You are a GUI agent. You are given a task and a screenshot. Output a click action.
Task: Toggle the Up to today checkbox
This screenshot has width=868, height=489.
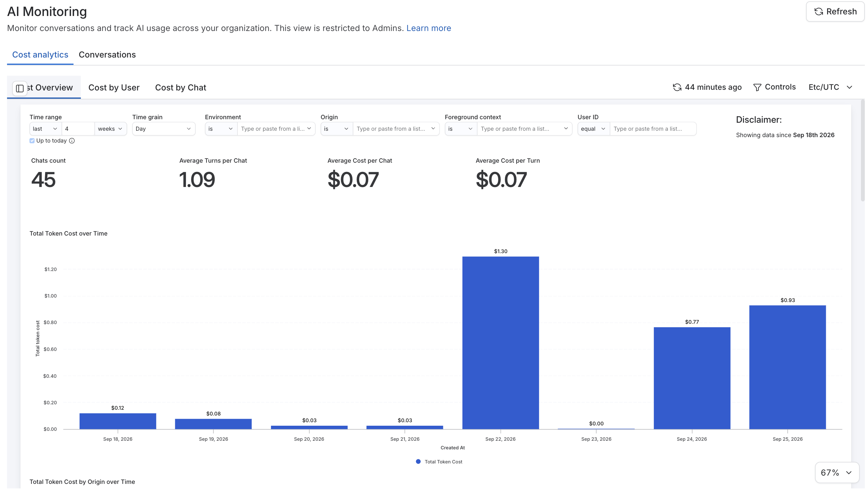[32, 141]
